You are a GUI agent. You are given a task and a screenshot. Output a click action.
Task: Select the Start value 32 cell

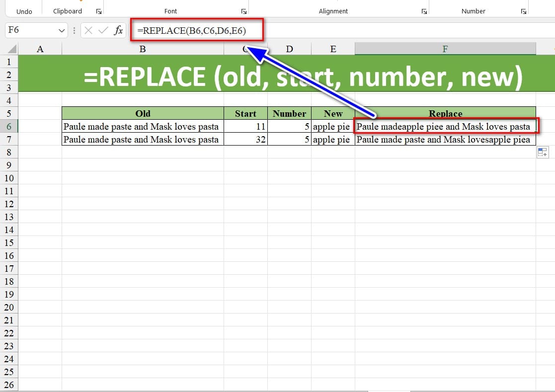point(245,140)
